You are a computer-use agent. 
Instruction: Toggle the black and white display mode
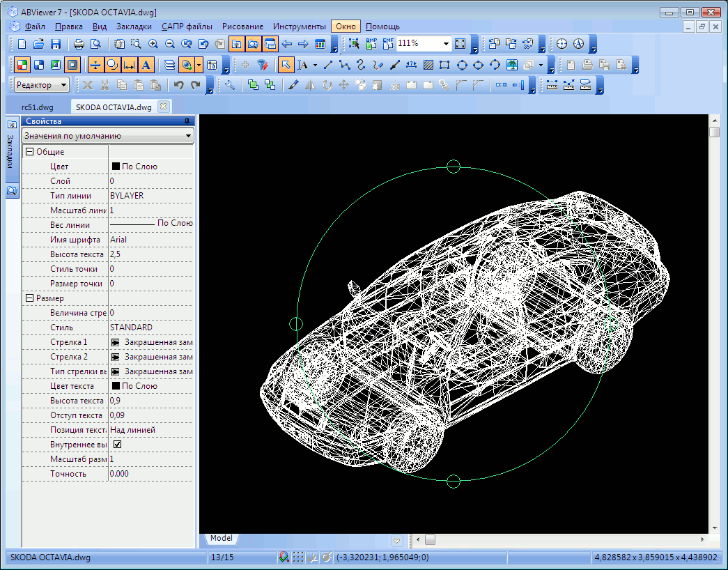(39, 65)
